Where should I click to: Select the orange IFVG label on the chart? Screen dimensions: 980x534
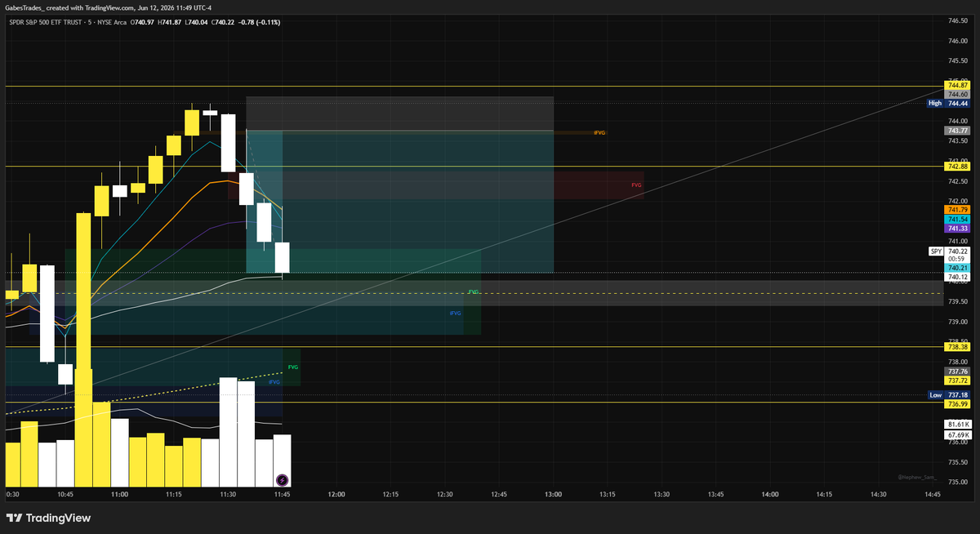click(599, 132)
